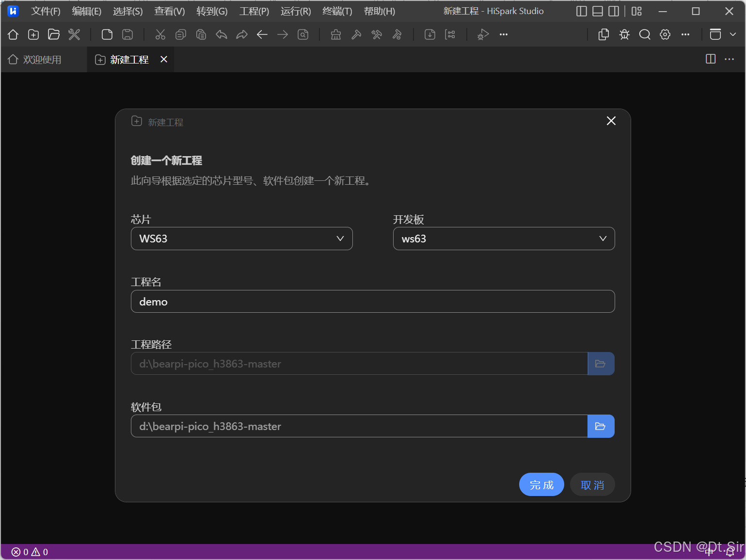This screenshot has height=560, width=746.
Task: Click the 完成 button
Action: click(541, 484)
